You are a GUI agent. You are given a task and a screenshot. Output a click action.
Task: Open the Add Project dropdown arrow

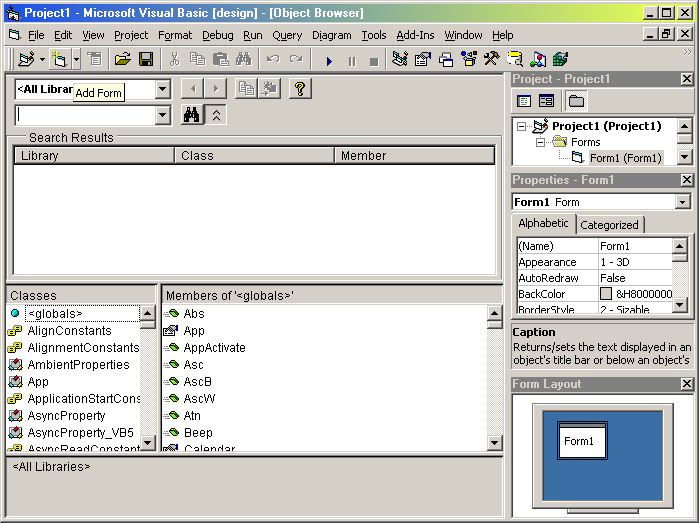(42, 59)
